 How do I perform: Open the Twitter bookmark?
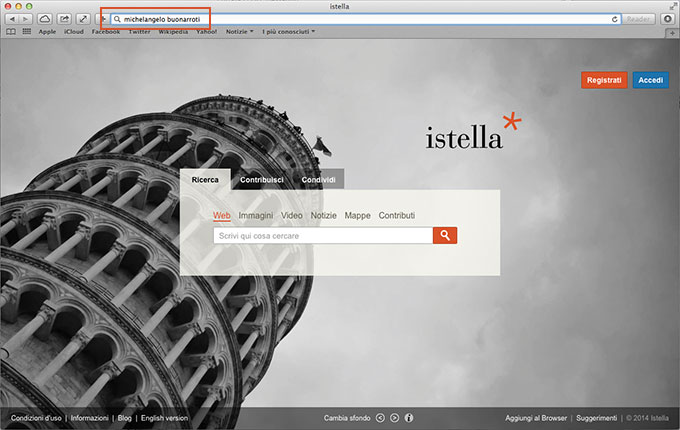point(139,32)
